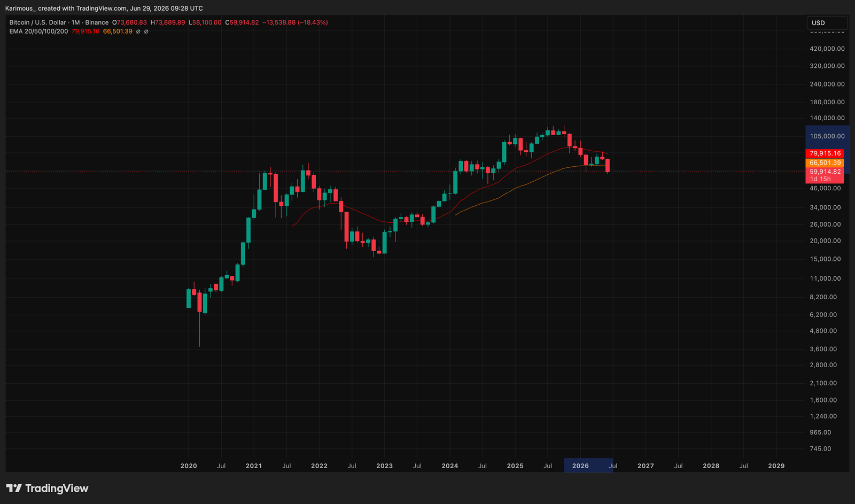Click the 2029 time axis label

pos(776,466)
